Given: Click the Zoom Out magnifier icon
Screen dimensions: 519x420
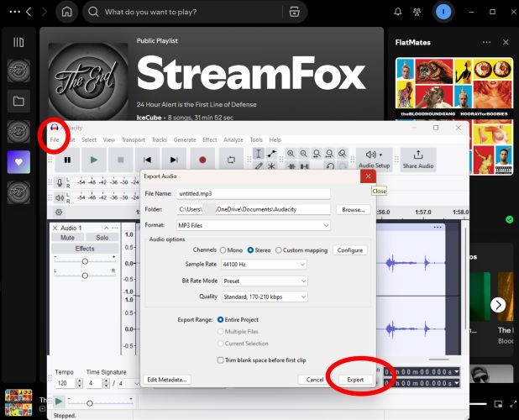Looking at the screenshot, I should click(x=303, y=154).
